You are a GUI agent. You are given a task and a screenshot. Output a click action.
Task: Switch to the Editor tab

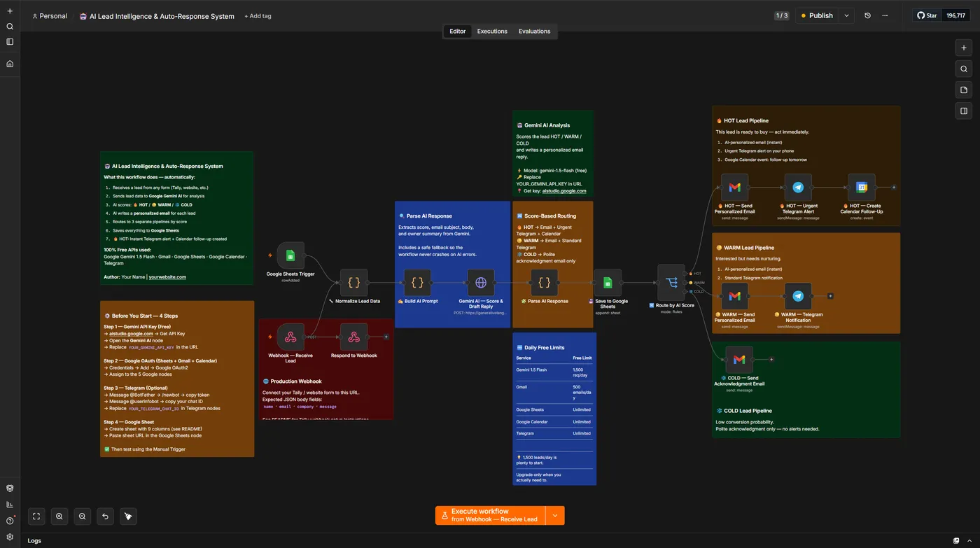click(x=458, y=31)
